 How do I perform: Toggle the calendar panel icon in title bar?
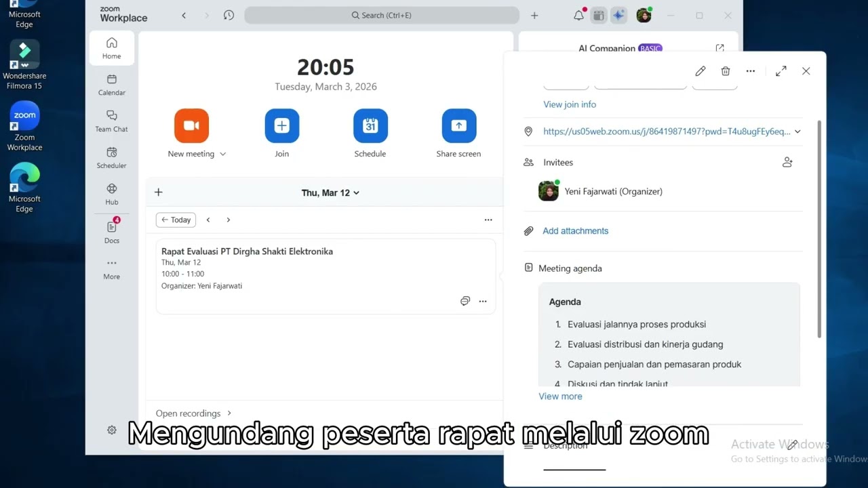tap(598, 15)
